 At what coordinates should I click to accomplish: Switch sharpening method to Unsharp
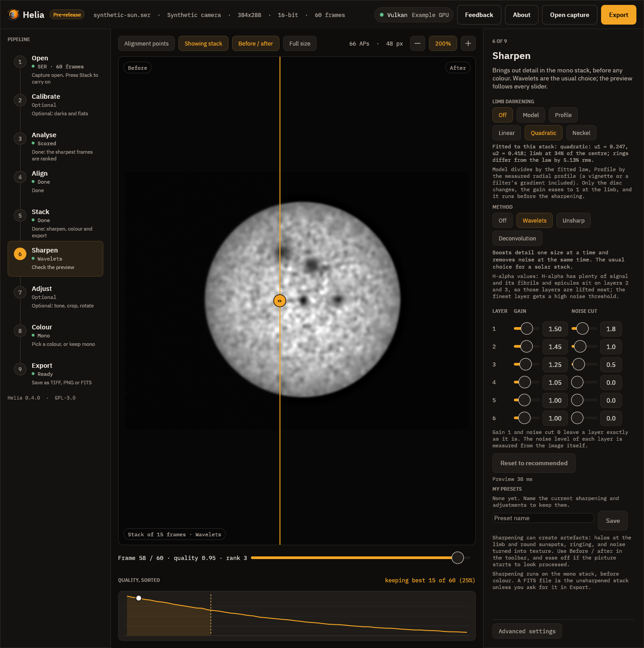click(x=573, y=220)
